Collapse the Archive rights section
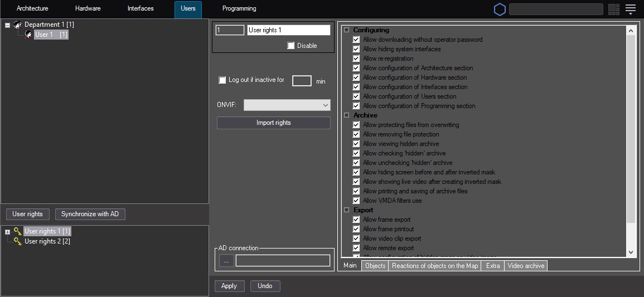 [346, 115]
